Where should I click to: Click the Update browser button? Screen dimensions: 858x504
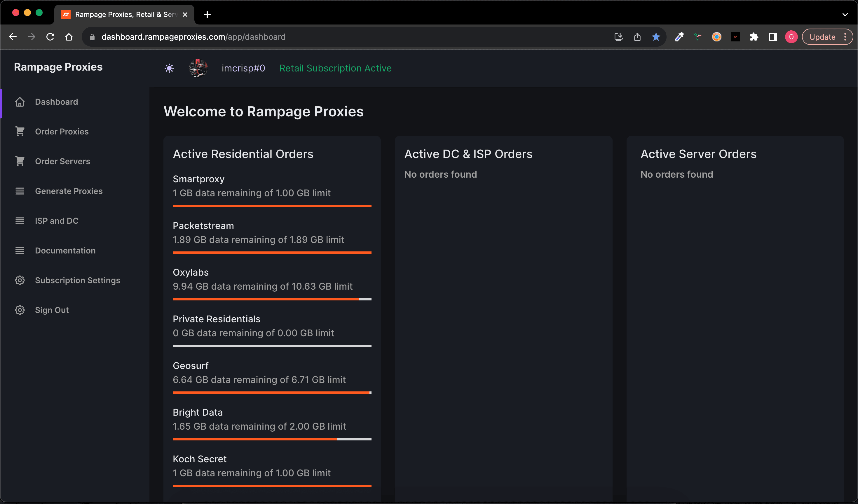(823, 37)
